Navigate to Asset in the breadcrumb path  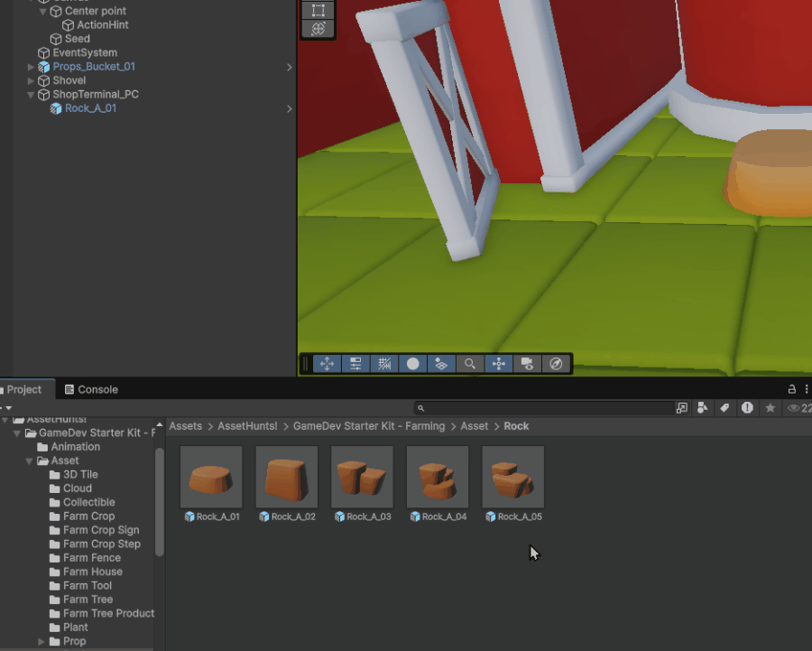click(x=474, y=426)
